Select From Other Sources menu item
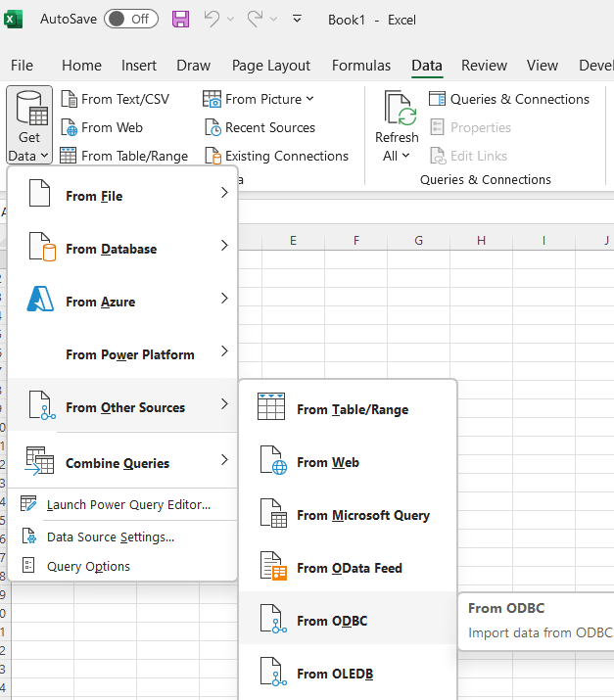This screenshot has height=700, width=614. coord(122,405)
